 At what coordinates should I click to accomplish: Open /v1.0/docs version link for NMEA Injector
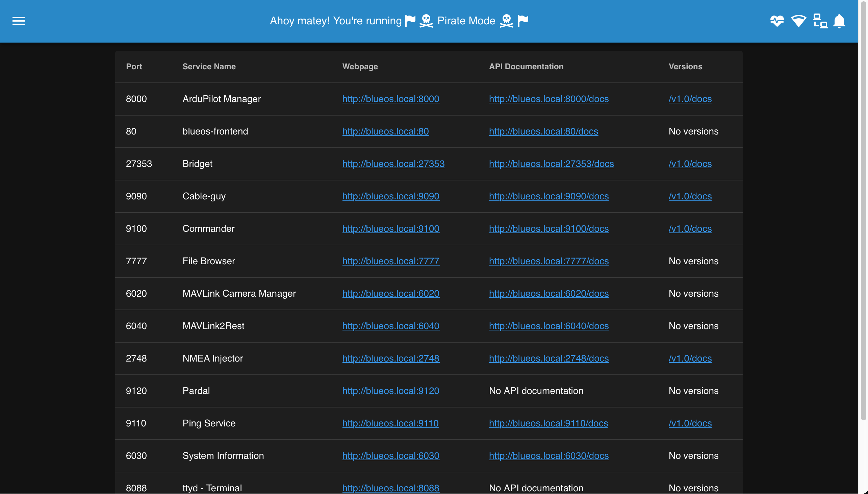click(690, 358)
